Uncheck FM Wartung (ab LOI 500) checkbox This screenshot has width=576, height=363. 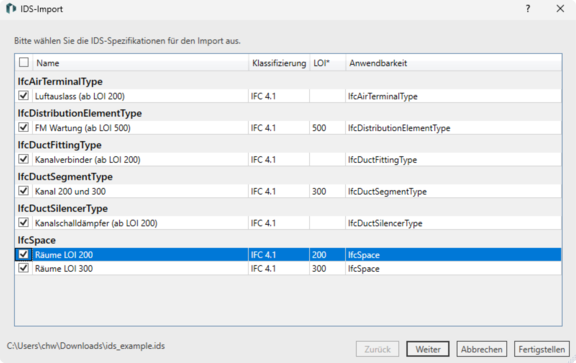pos(24,127)
